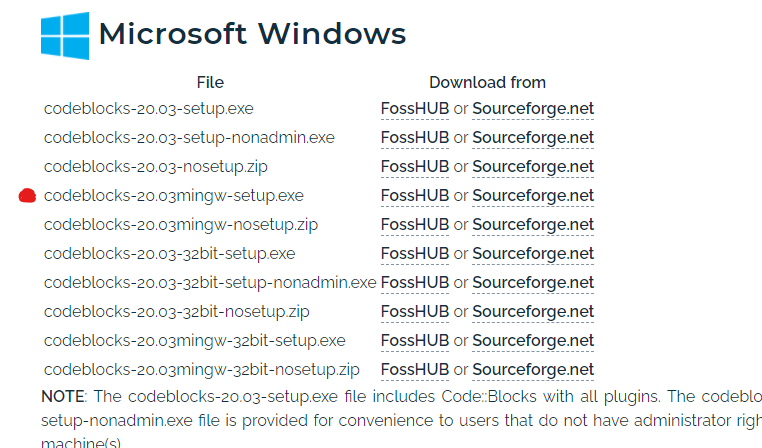Viewport: 762px width, 448px height.
Task: Open Sourceforge.net link for codeblocks-20.03-setup.exe
Action: click(533, 108)
